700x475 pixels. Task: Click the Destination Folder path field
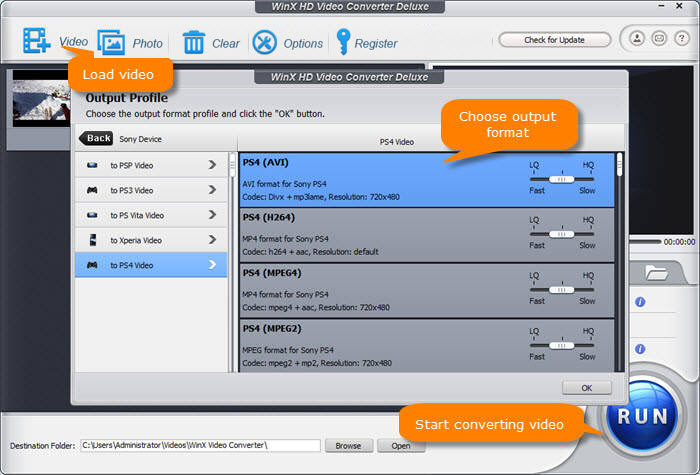pos(200,445)
